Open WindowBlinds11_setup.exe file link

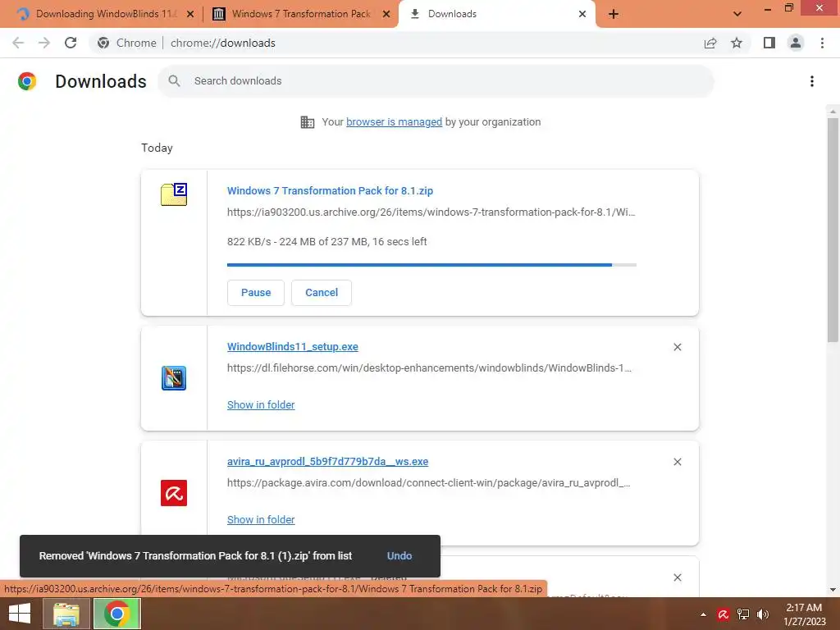click(293, 347)
